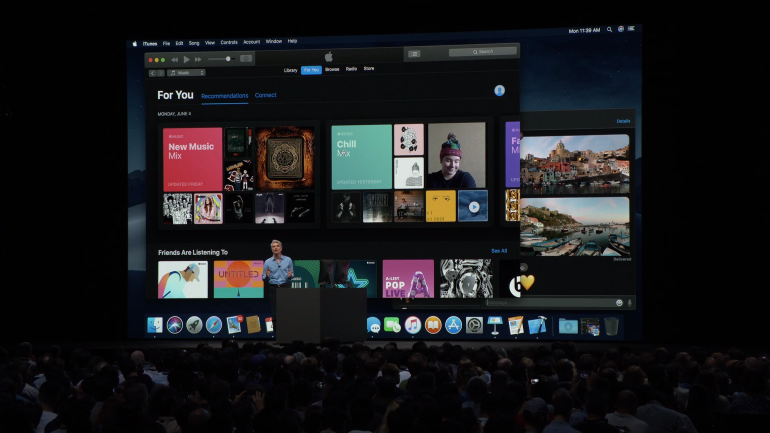This screenshot has height=433, width=770.
Task: Open the Help menu
Action: click(292, 41)
